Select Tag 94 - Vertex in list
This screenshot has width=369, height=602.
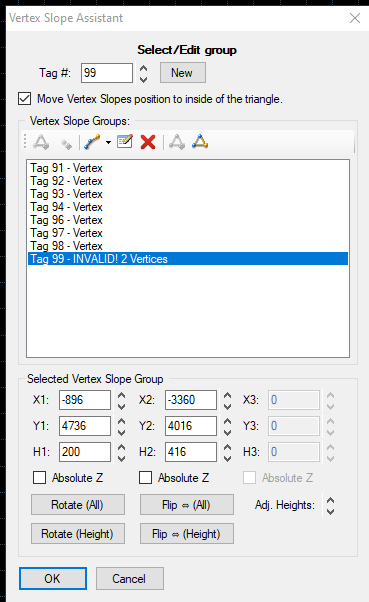tap(66, 207)
